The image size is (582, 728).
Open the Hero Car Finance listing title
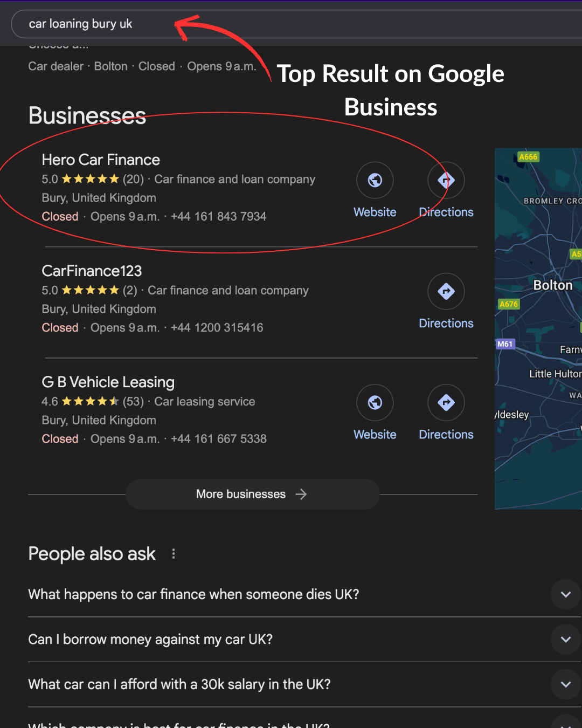click(x=101, y=160)
